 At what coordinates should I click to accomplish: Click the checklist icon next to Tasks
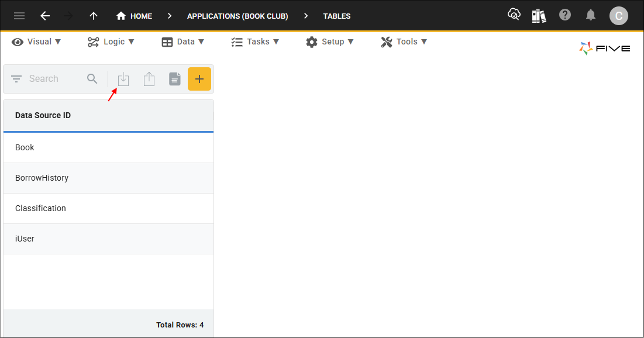(236, 42)
